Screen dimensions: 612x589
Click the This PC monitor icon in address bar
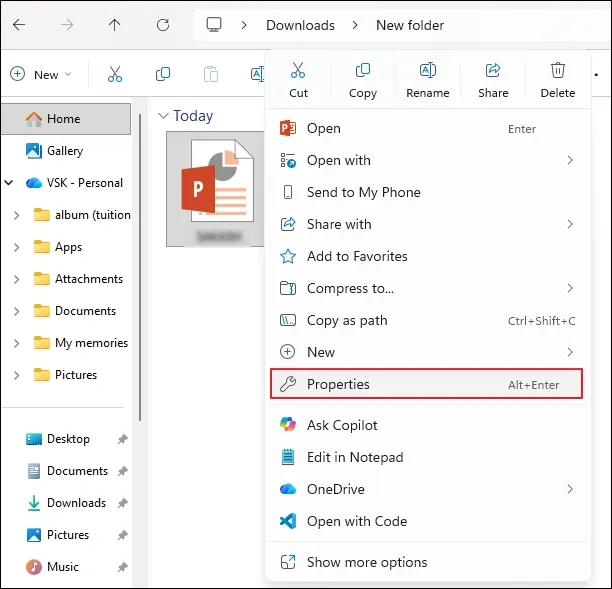[214, 25]
